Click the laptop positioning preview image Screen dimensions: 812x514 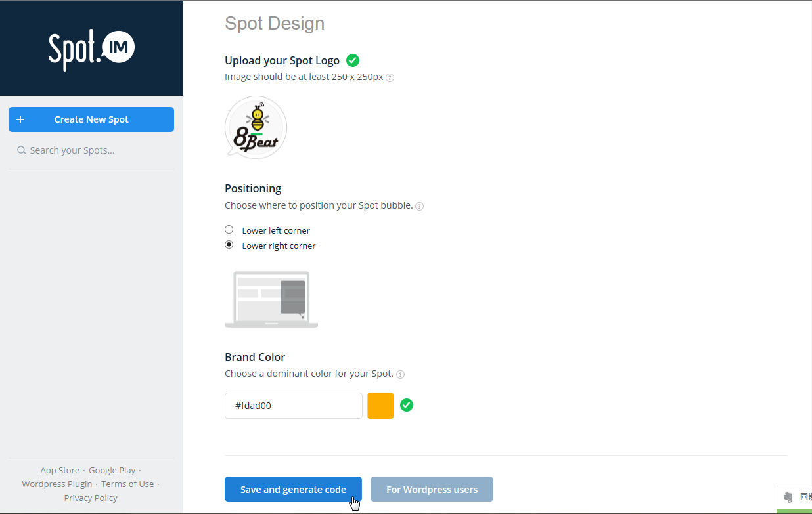[271, 299]
